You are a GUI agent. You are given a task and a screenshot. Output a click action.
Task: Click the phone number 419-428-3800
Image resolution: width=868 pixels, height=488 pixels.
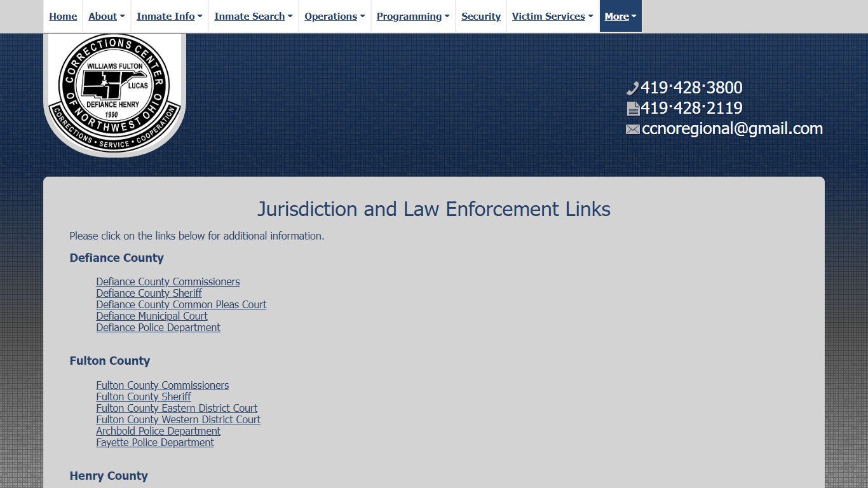[691, 88]
